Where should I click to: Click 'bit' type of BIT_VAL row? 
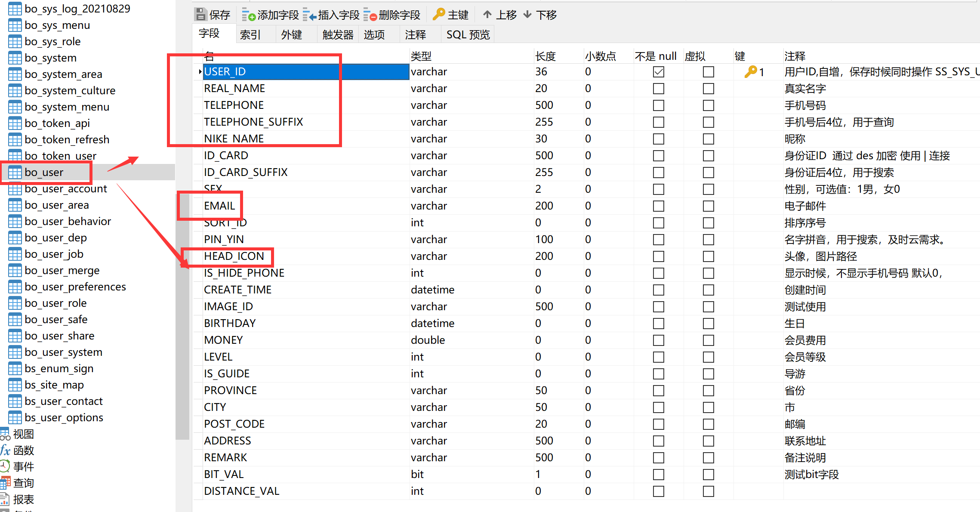pos(417,475)
